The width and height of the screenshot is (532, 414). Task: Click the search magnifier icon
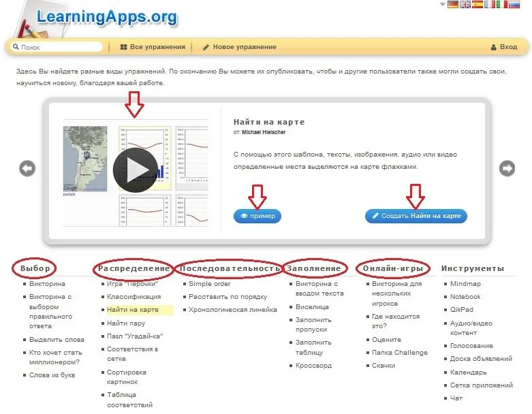tap(16, 47)
